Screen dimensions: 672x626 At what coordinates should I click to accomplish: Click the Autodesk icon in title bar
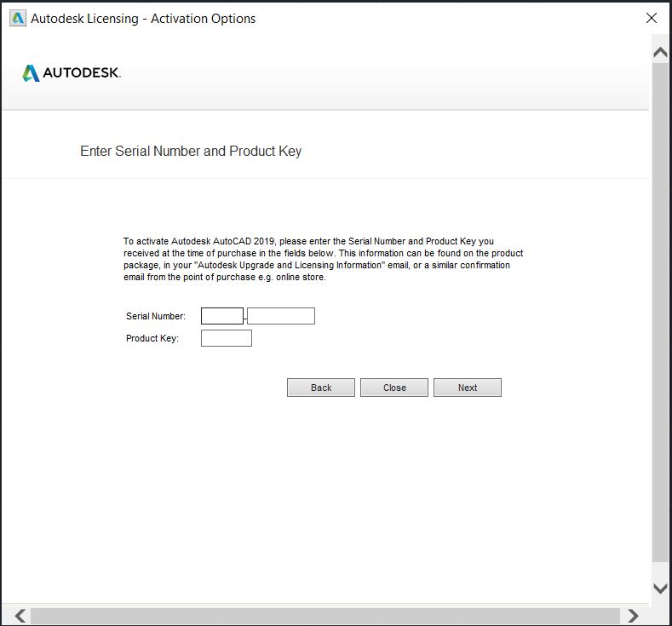[17, 18]
